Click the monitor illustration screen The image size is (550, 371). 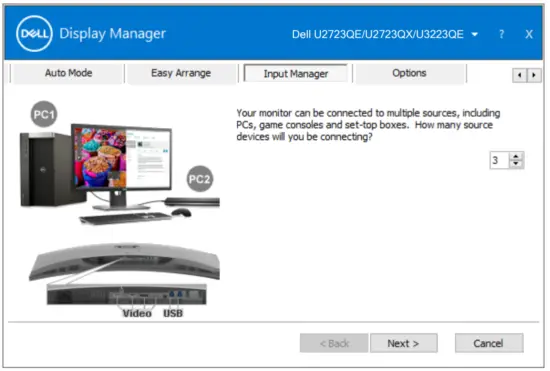coord(122,158)
